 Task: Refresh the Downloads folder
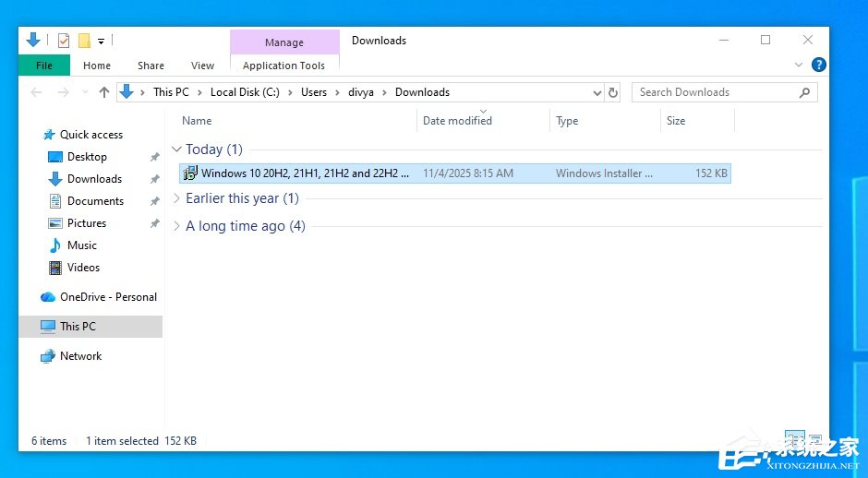pyautogui.click(x=613, y=92)
